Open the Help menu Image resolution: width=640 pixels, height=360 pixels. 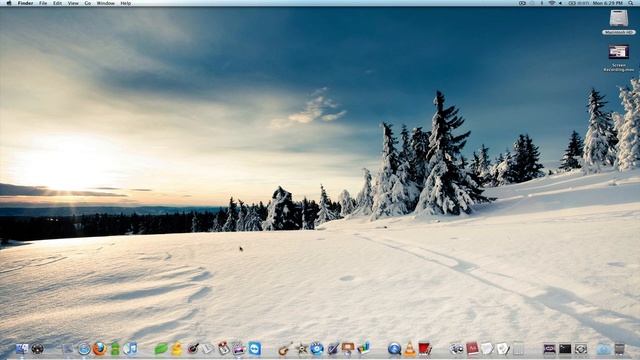[126, 3]
